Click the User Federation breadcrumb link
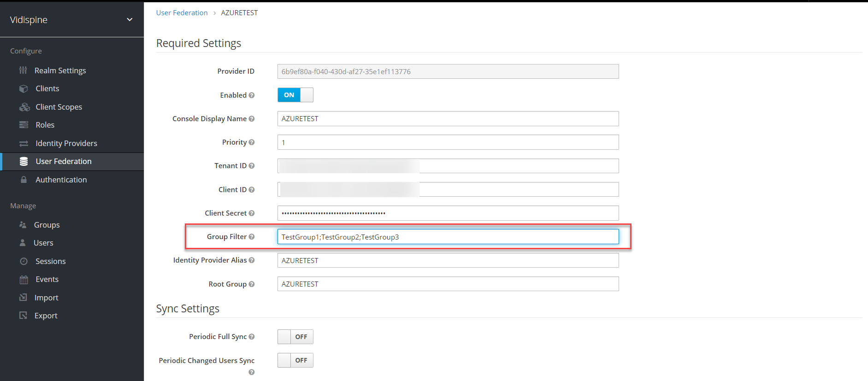This screenshot has height=381, width=868. pos(182,13)
